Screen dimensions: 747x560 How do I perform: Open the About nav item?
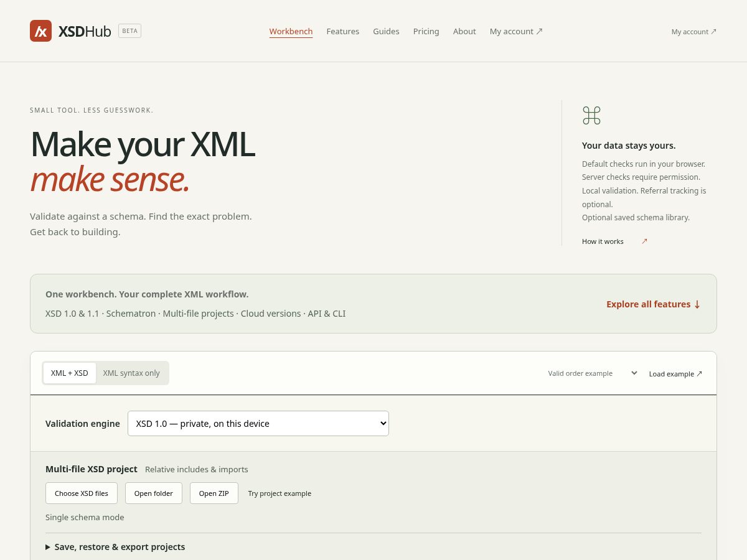click(464, 31)
